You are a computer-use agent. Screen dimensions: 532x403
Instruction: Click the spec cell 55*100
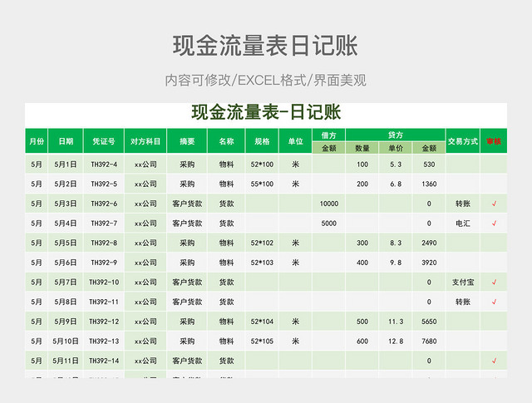[x=262, y=184]
